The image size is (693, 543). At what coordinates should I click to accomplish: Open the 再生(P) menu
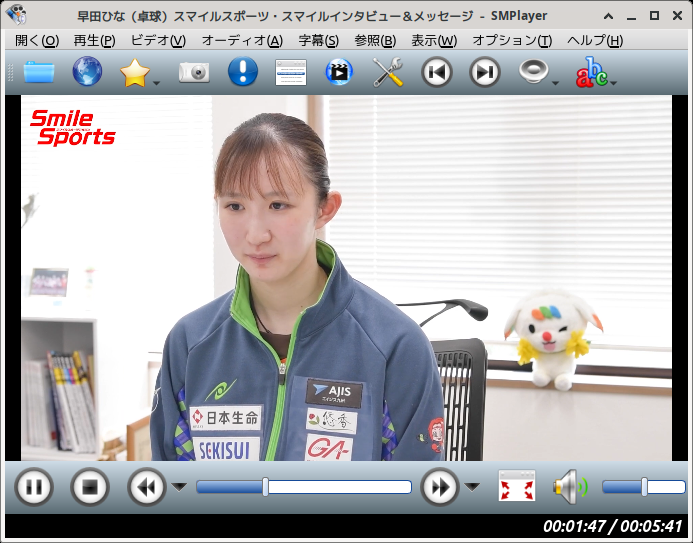pos(95,41)
